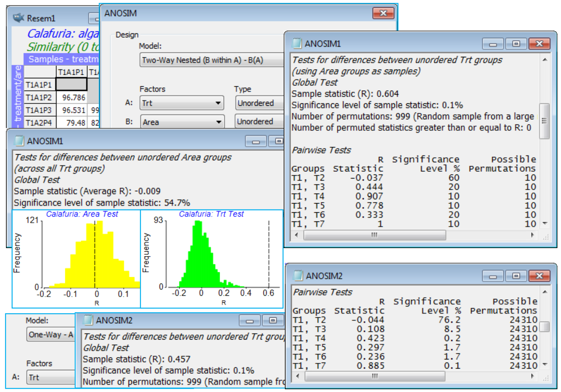Click Sample statistic (R): 0.457 line
Screen dimensions: 561x392
pyautogui.click(x=136, y=359)
